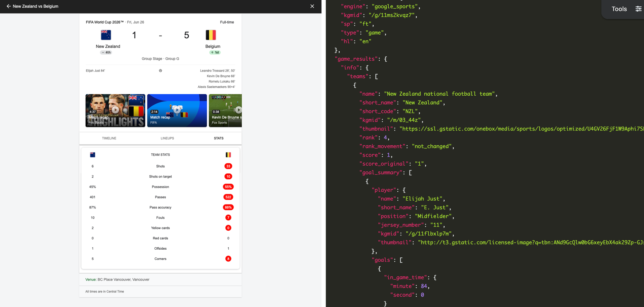Click the FIFA World Cup 2026 title
This screenshot has width=644, height=307.
tap(105, 22)
